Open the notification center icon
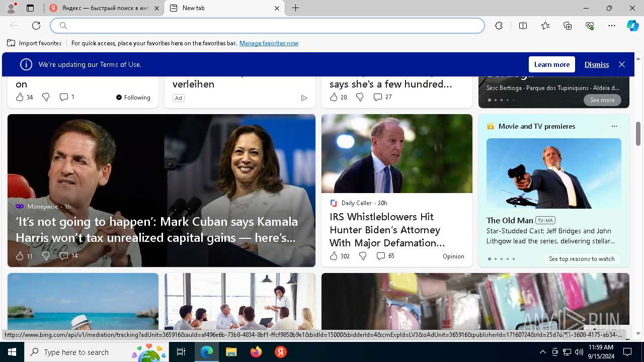This screenshot has width=644, height=362. (627, 352)
